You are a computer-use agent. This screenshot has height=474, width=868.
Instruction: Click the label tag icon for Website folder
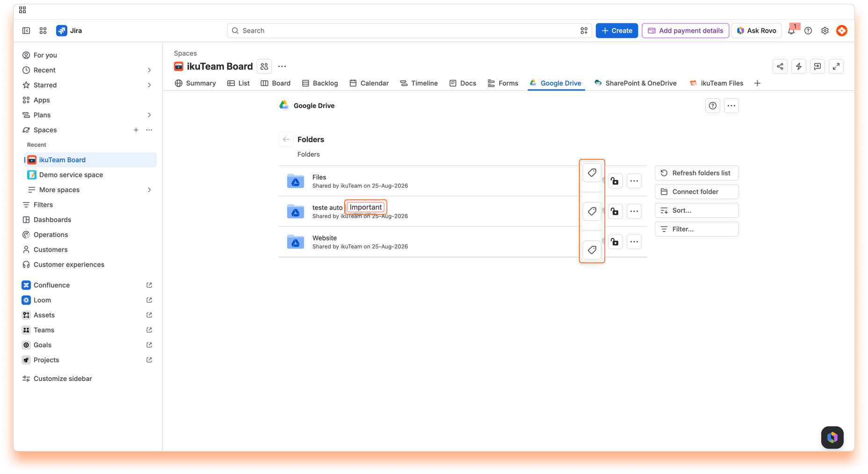click(x=592, y=250)
